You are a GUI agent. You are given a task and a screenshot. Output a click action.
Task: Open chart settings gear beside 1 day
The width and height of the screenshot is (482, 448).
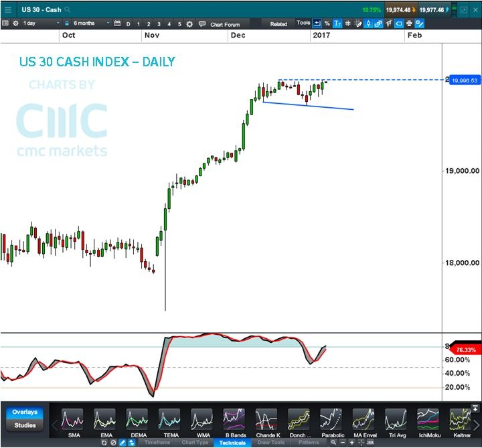[x=15, y=23]
